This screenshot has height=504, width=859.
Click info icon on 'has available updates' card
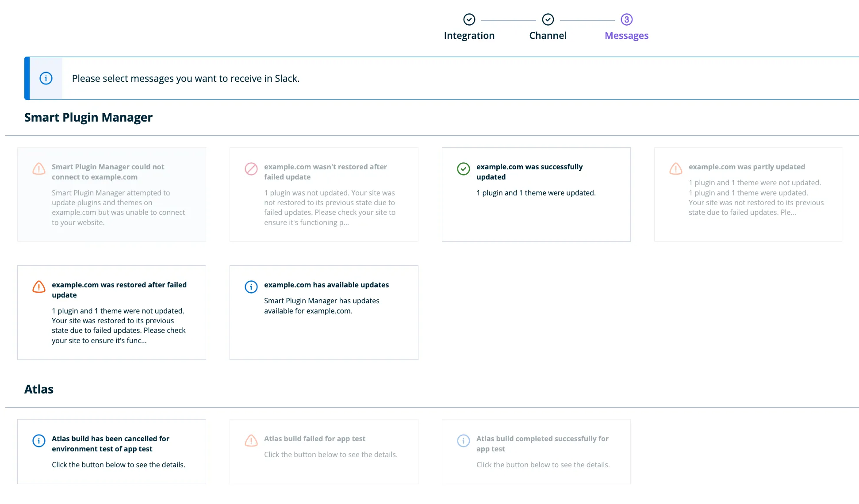click(251, 287)
